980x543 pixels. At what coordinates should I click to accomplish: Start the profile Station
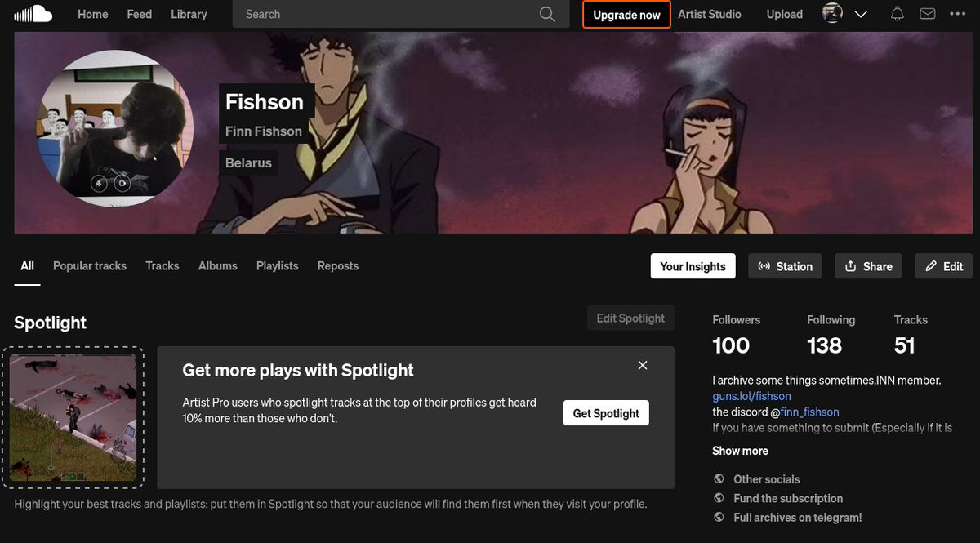(786, 266)
